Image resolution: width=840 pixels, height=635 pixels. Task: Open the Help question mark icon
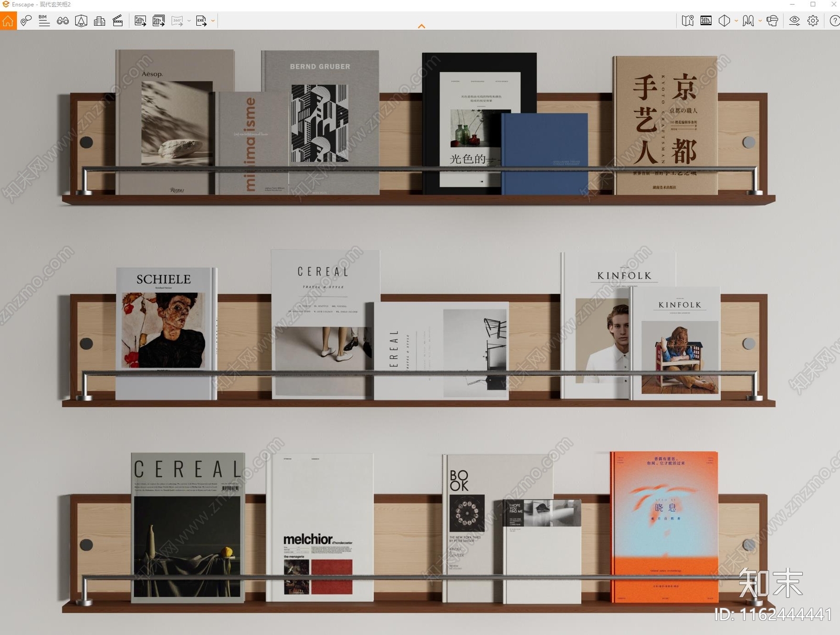click(x=834, y=21)
